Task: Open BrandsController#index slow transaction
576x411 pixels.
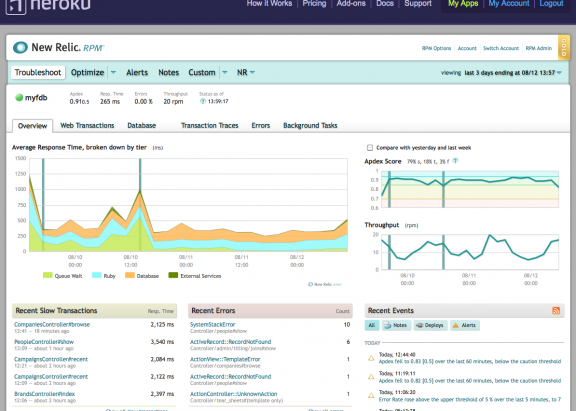Action: coord(44,394)
